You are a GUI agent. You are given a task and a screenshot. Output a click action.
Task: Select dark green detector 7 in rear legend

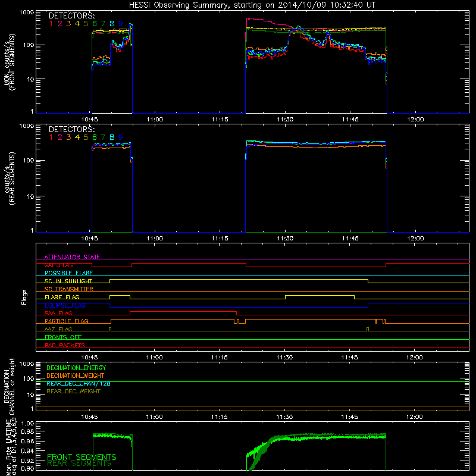(103, 137)
